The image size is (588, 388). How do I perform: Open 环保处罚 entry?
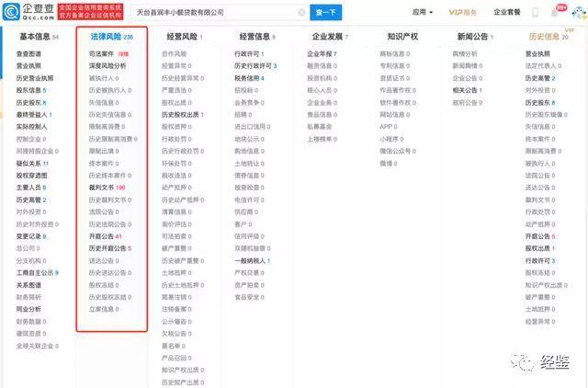pyautogui.click(x=176, y=164)
